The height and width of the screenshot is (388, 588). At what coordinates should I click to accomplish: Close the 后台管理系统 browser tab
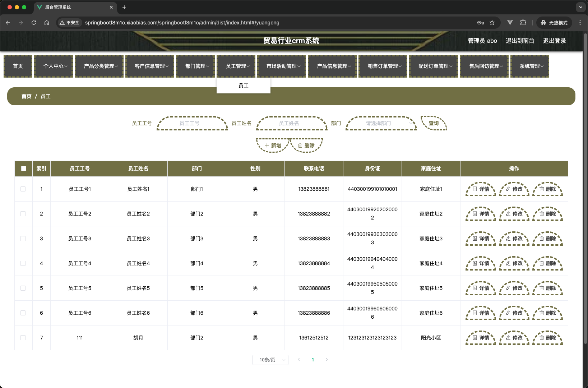111,7
